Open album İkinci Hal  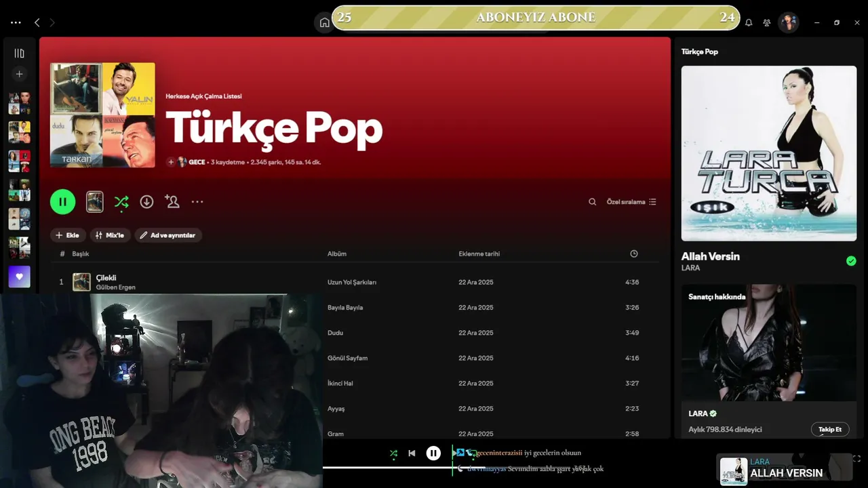tap(340, 383)
